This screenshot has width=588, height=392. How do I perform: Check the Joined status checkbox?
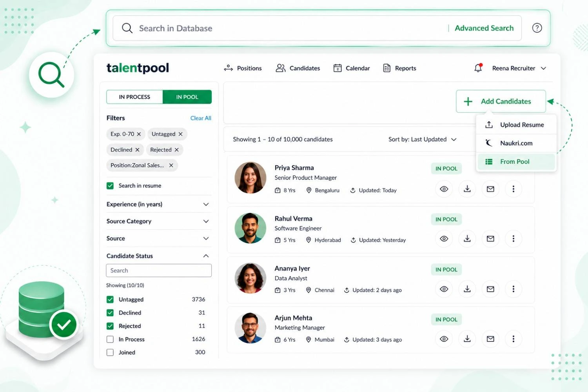(x=110, y=352)
